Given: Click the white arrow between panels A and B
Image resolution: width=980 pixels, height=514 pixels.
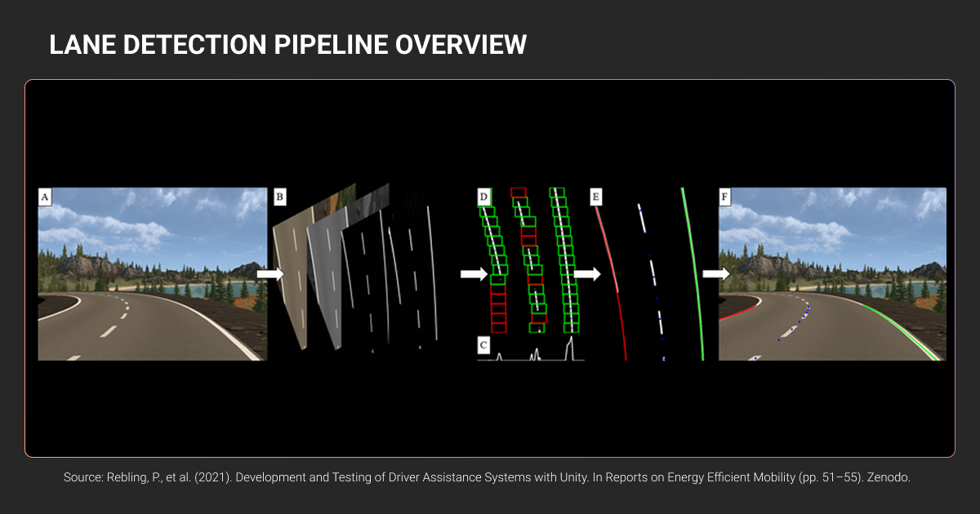Looking at the screenshot, I should pyautogui.click(x=269, y=275).
